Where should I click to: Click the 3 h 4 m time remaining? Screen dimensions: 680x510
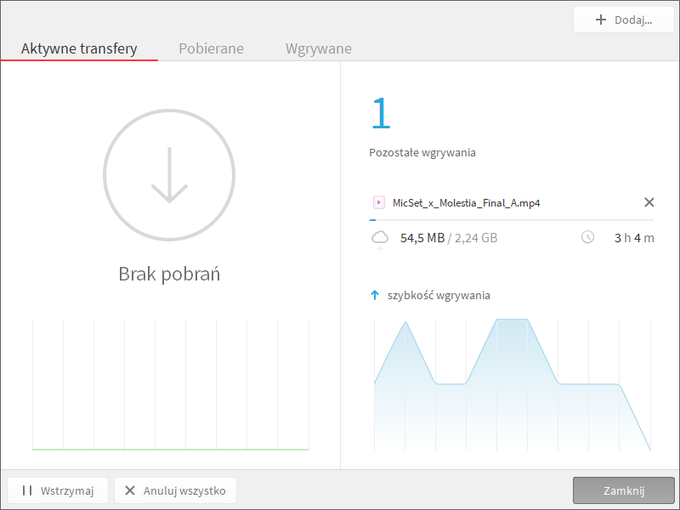click(634, 238)
